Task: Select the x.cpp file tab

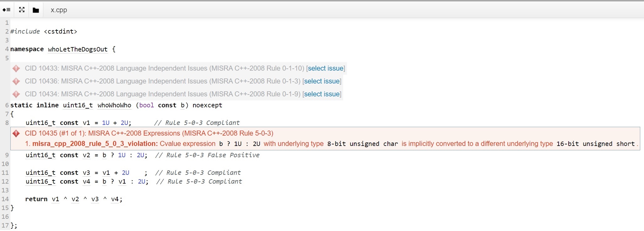Action: coord(59,10)
